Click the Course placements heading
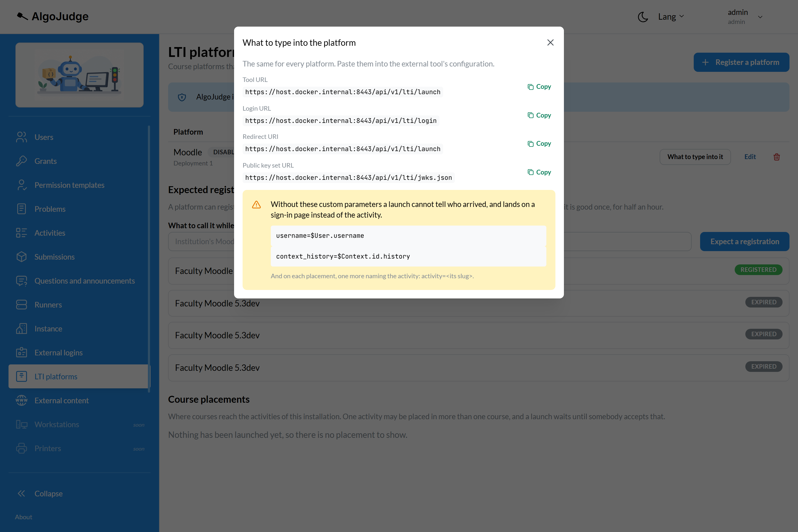798x532 pixels. 209,399
